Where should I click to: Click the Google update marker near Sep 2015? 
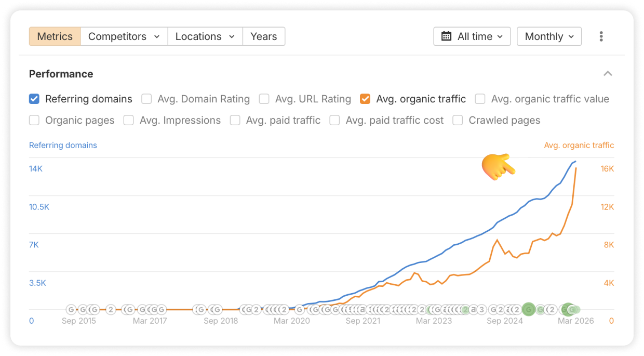pyautogui.click(x=71, y=310)
